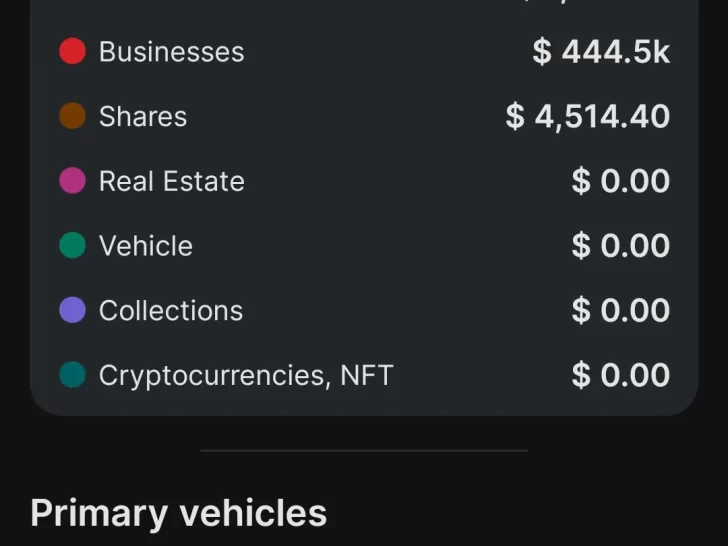
Task: Tap the $ 0.00 Real Estate amount
Action: pyautogui.click(x=620, y=181)
